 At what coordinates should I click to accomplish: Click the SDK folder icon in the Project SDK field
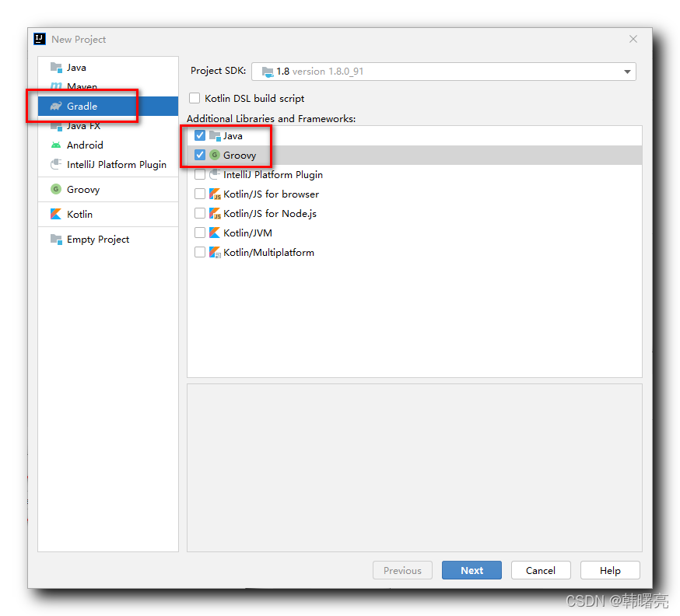(x=268, y=72)
